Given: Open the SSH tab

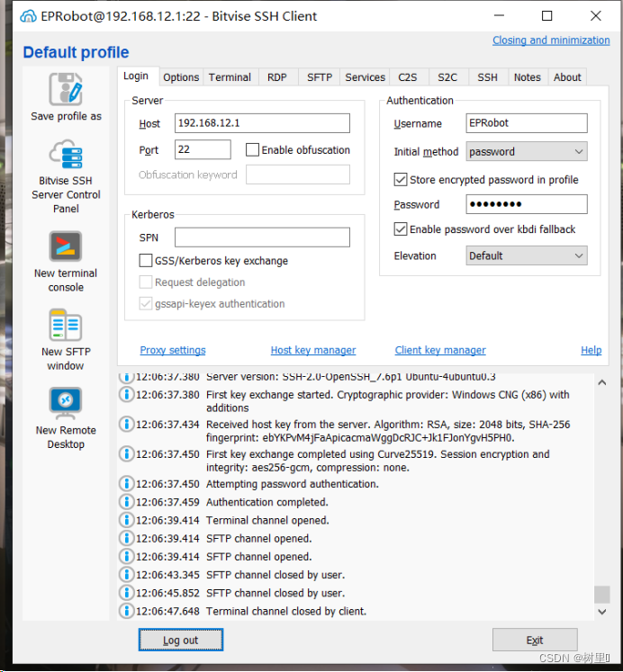Looking at the screenshot, I should tap(488, 77).
